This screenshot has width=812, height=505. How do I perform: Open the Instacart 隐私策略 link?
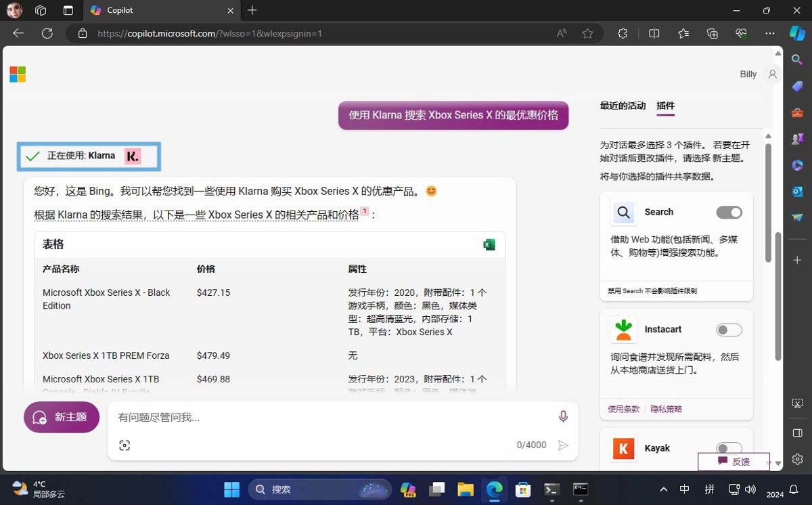click(x=666, y=409)
